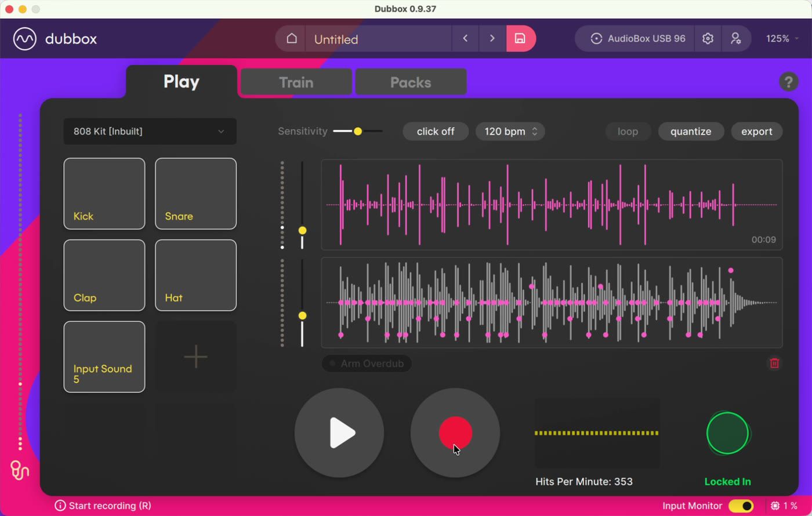Go to home via house icon

292,38
